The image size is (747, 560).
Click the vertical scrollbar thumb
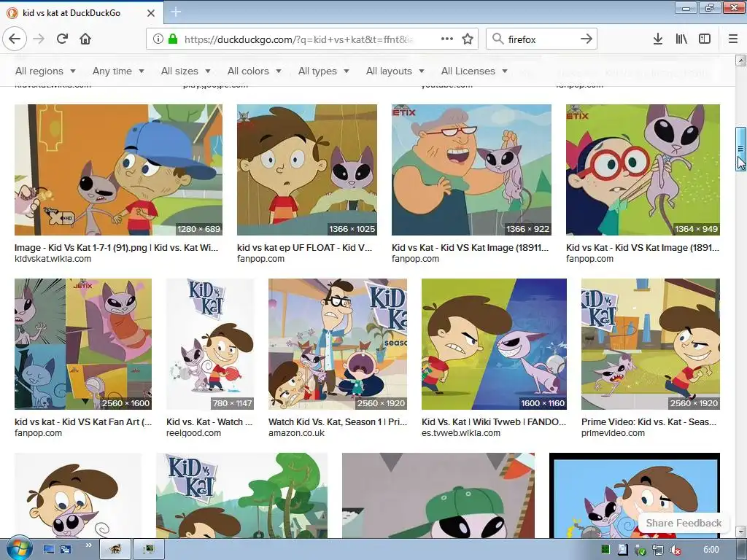[x=740, y=149]
